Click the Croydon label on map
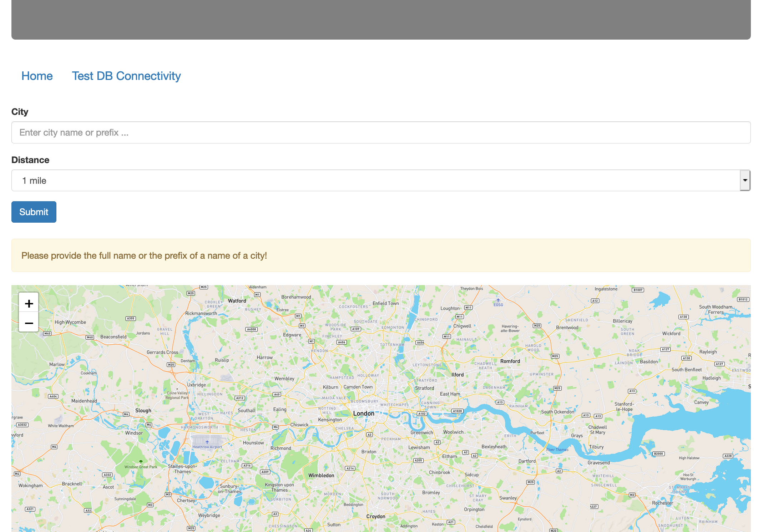The width and height of the screenshot is (763, 532). coord(375,516)
